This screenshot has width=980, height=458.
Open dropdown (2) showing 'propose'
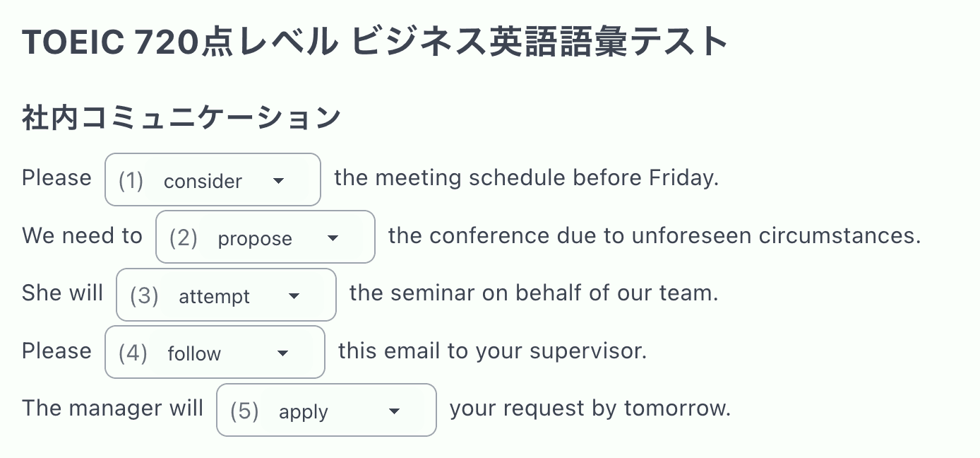click(265, 237)
